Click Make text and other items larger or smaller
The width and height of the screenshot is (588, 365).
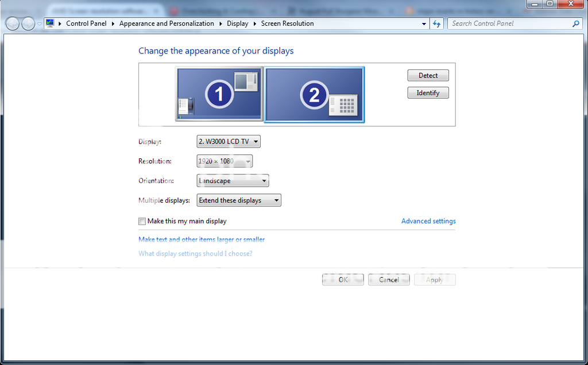202,239
